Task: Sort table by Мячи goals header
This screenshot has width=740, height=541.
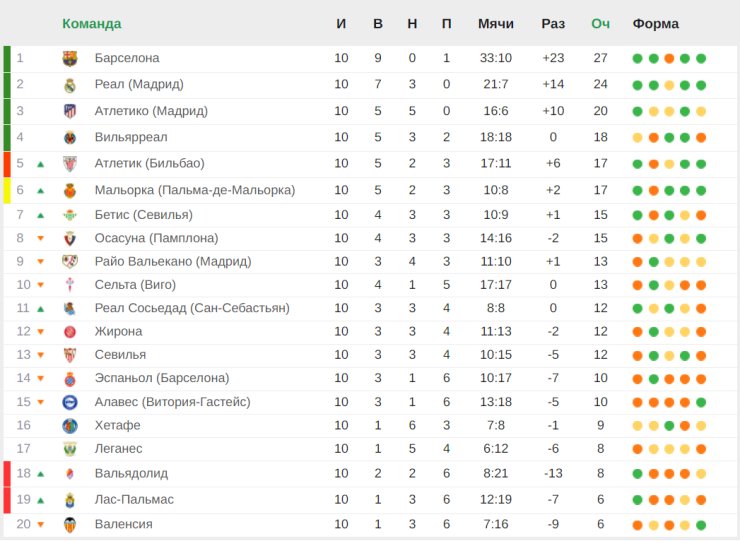Action: 496,24
